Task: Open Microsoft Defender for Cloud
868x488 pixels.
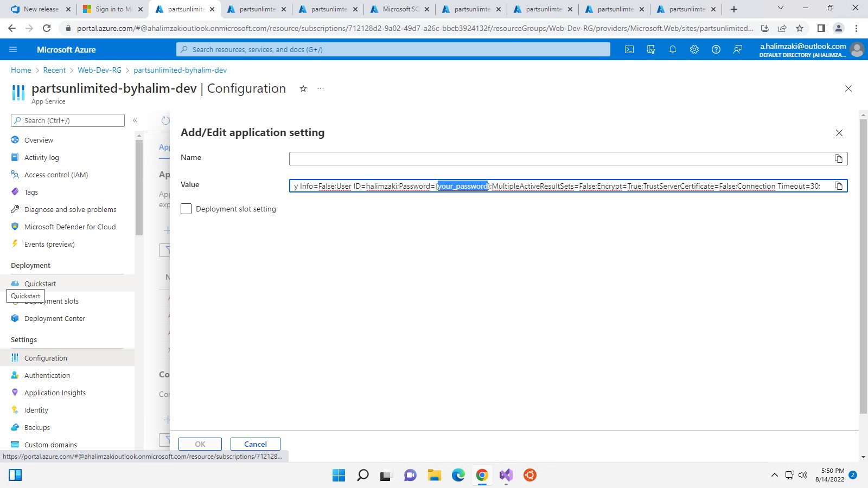Action: click(x=70, y=227)
